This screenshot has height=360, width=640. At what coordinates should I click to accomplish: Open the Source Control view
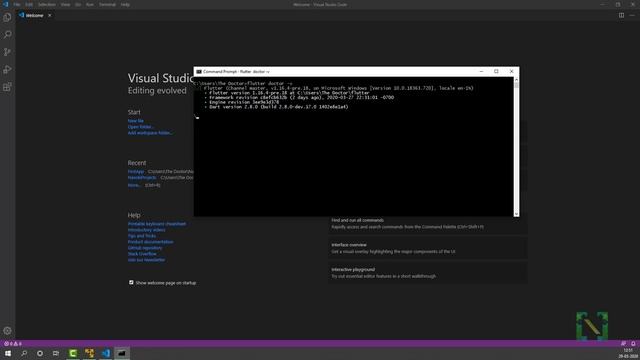pyautogui.click(x=7, y=52)
